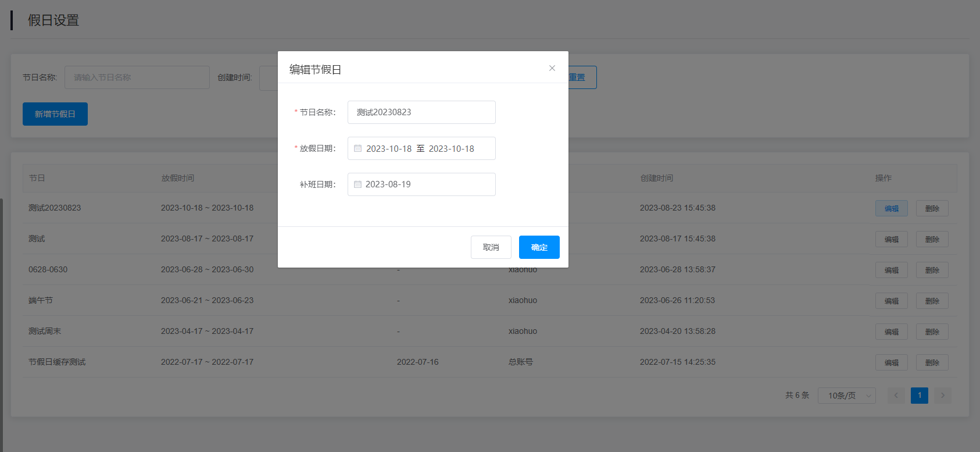
Task: Delete the 0628-0630 holiday row
Action: point(932,270)
